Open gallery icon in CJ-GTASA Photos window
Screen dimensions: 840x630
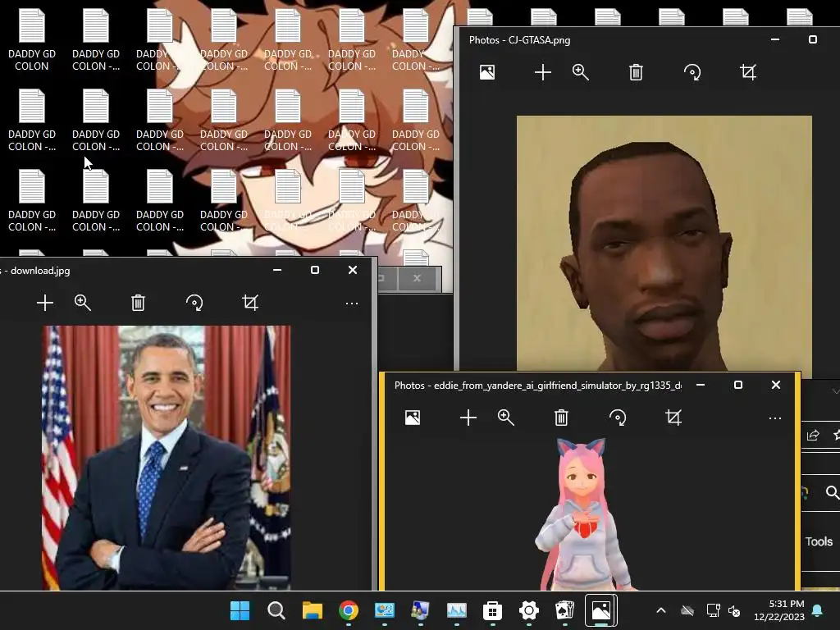[487, 72]
